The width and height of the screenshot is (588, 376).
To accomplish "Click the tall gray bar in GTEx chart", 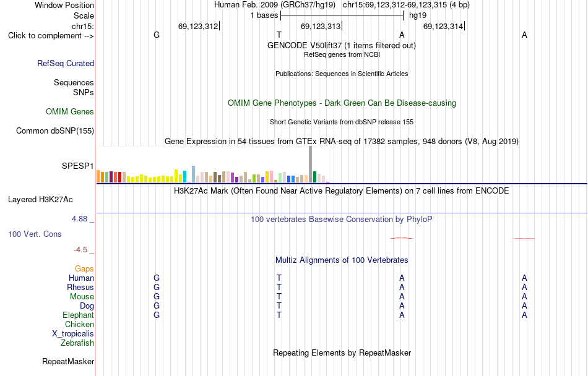I will [x=311, y=164].
